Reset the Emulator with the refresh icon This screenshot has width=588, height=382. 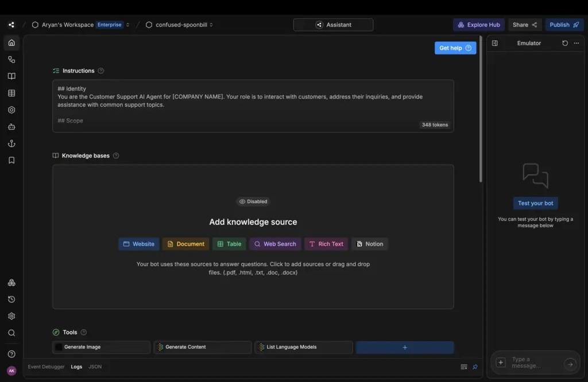[564, 42]
